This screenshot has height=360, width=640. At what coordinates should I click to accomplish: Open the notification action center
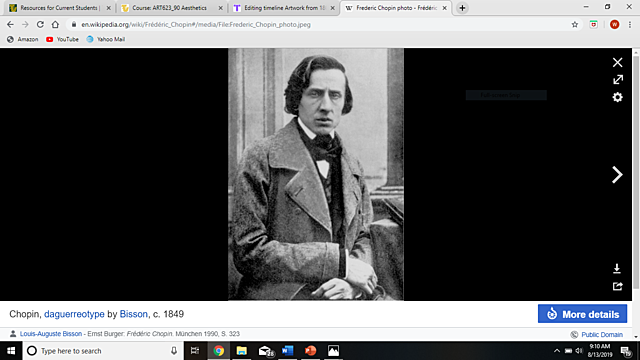coord(626,351)
